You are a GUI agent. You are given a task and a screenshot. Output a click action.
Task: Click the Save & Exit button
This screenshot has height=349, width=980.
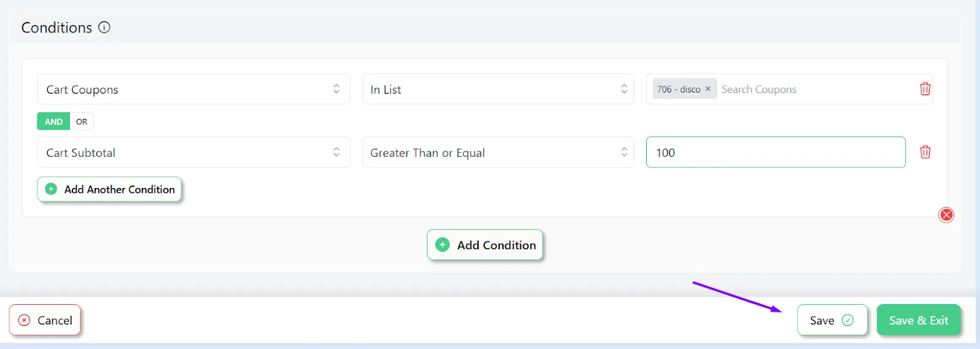click(919, 320)
